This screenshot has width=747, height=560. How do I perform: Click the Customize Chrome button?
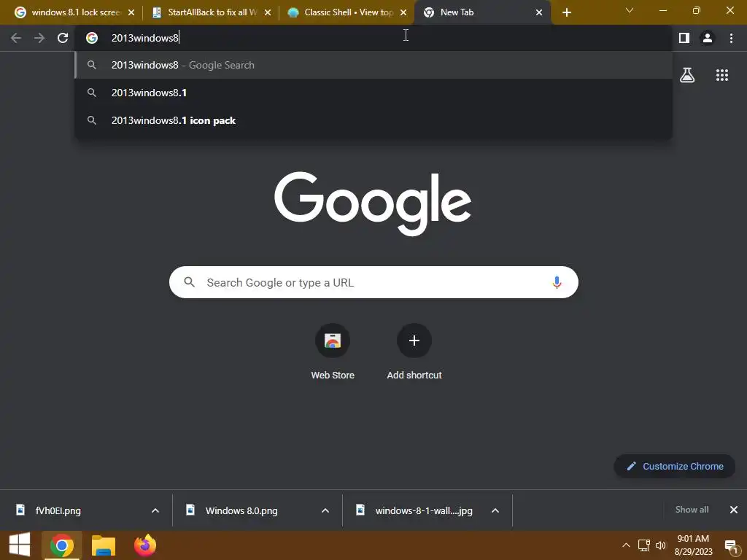[x=675, y=466]
